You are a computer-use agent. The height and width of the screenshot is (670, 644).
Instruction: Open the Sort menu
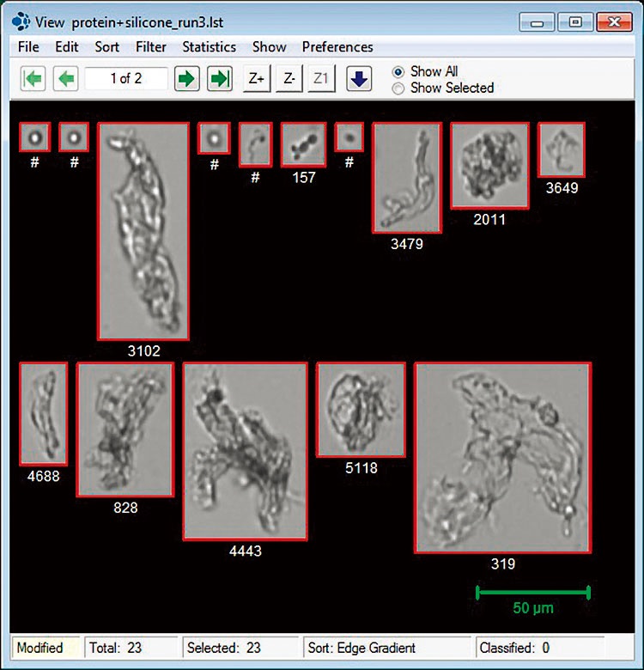(106, 46)
